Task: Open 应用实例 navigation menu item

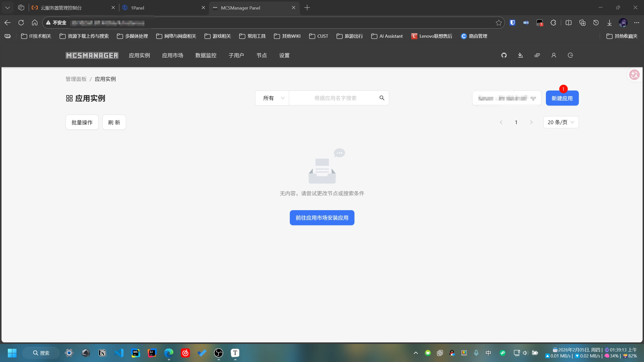Action: [x=139, y=55]
